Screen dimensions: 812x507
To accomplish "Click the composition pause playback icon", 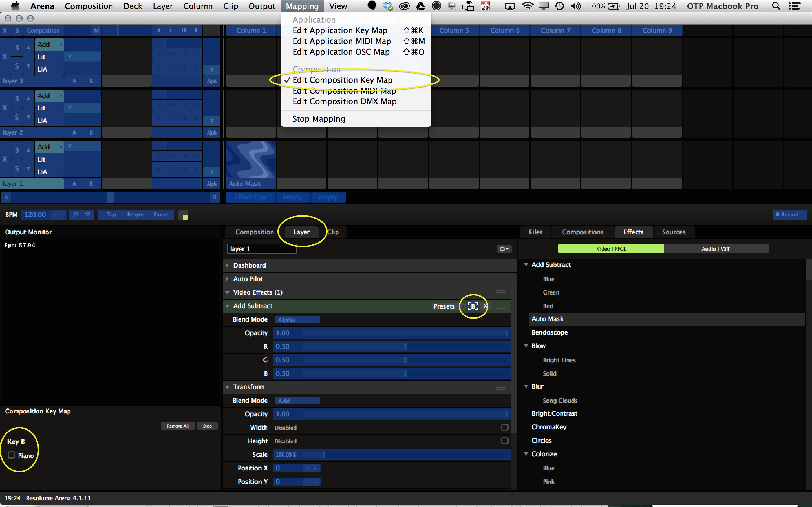I will (184, 30).
